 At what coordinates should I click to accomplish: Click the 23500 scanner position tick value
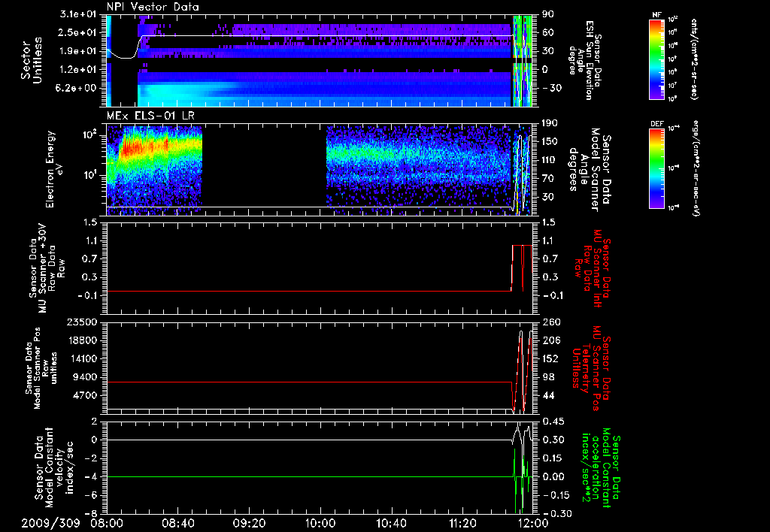point(82,322)
